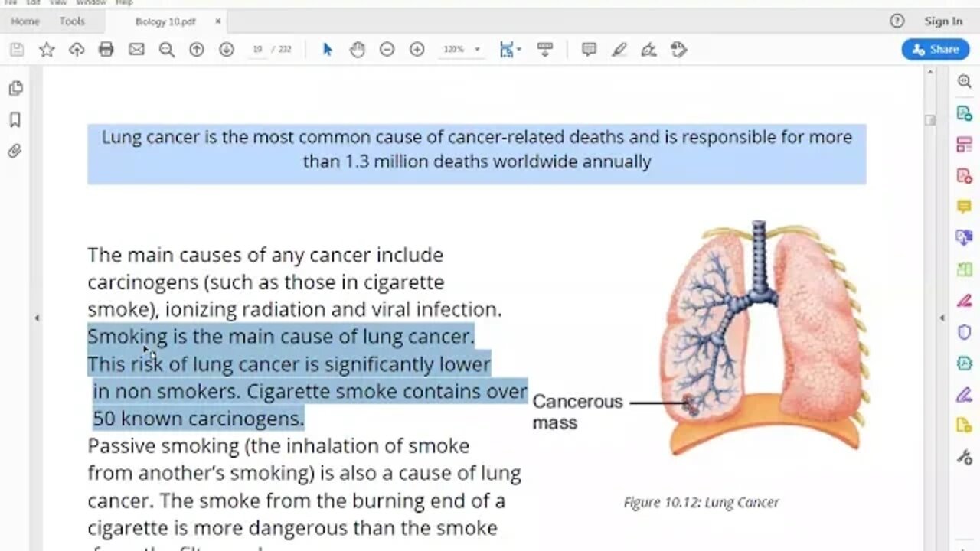Zoom out with minus icon
This screenshot has width=980, height=551.
387,50
